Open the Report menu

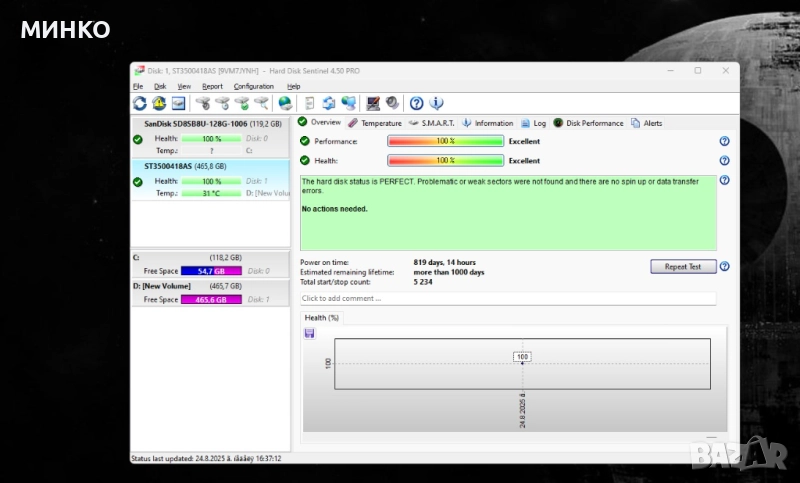click(x=212, y=87)
